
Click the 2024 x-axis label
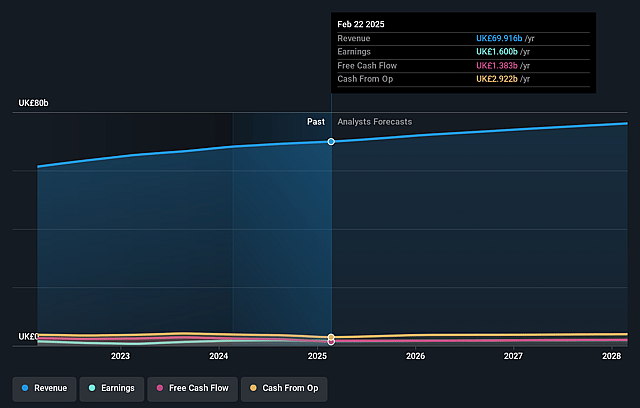[x=219, y=356]
